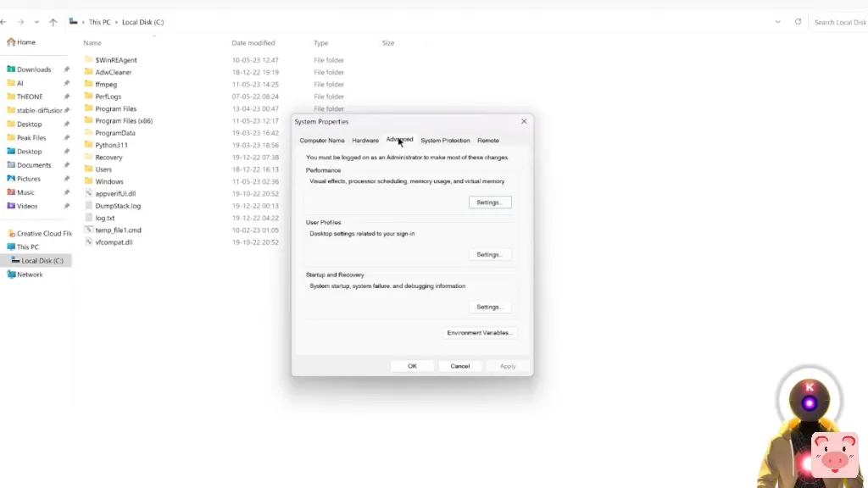Select the Users folder icon
Viewport: 868px width, 488px height.
(x=88, y=169)
